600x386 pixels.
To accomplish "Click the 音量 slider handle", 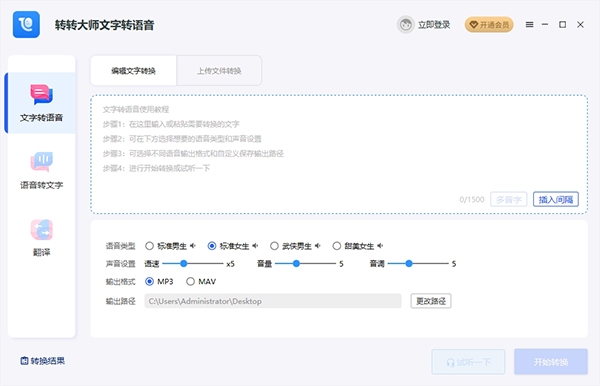I will pos(296,263).
